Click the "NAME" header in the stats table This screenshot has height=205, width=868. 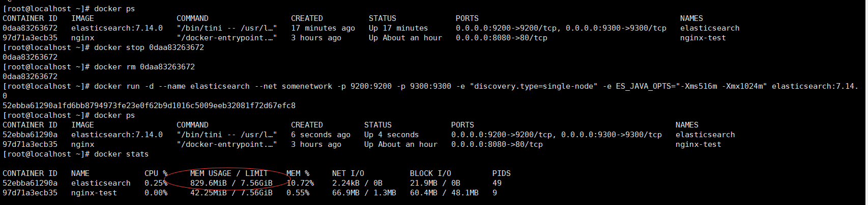[x=80, y=173]
